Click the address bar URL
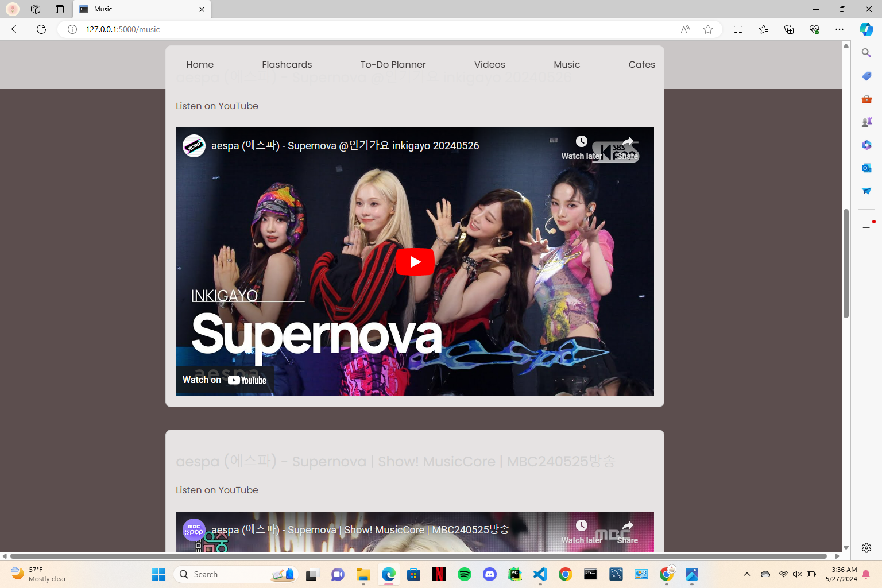The width and height of the screenshot is (882, 588). (123, 29)
